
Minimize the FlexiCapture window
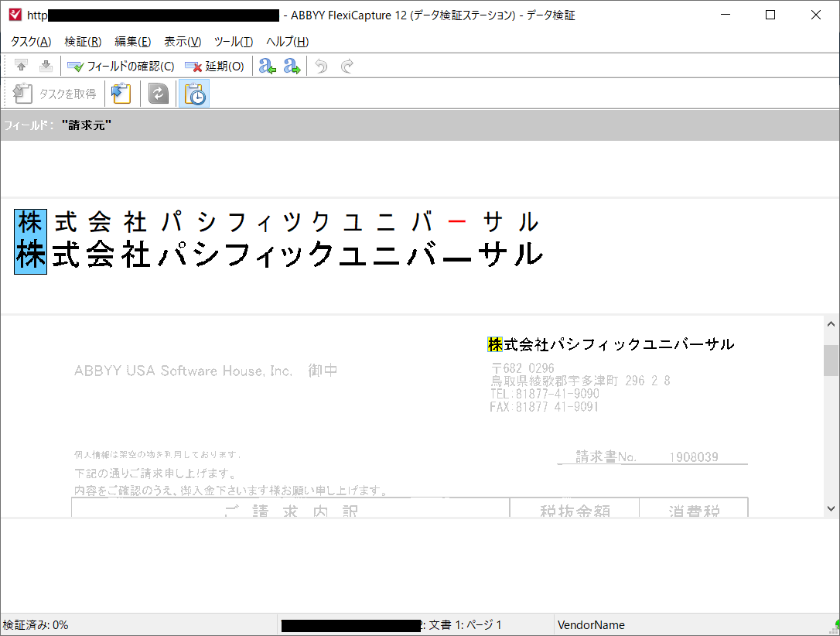tap(726, 15)
